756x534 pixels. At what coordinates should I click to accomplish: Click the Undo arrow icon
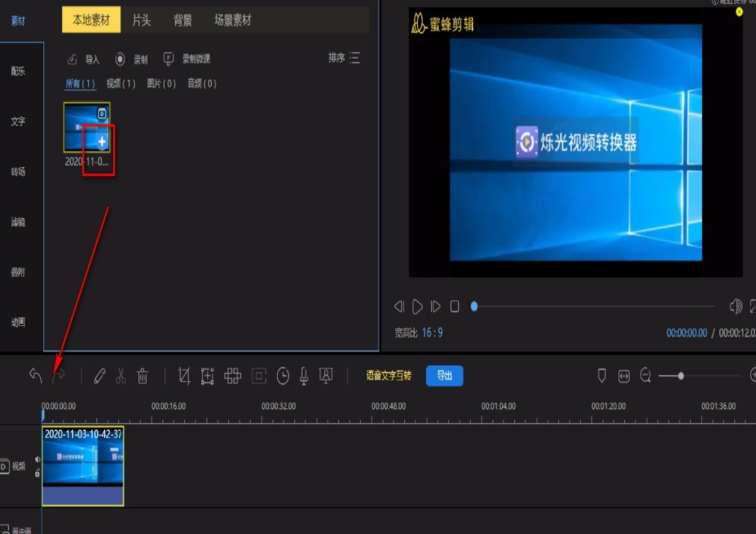click(x=36, y=374)
